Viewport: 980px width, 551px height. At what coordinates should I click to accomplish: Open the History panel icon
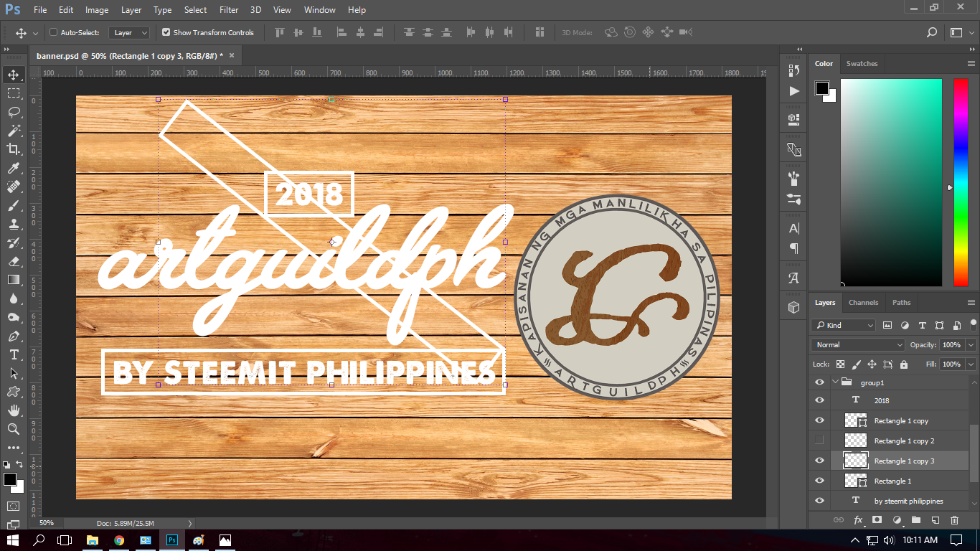793,70
